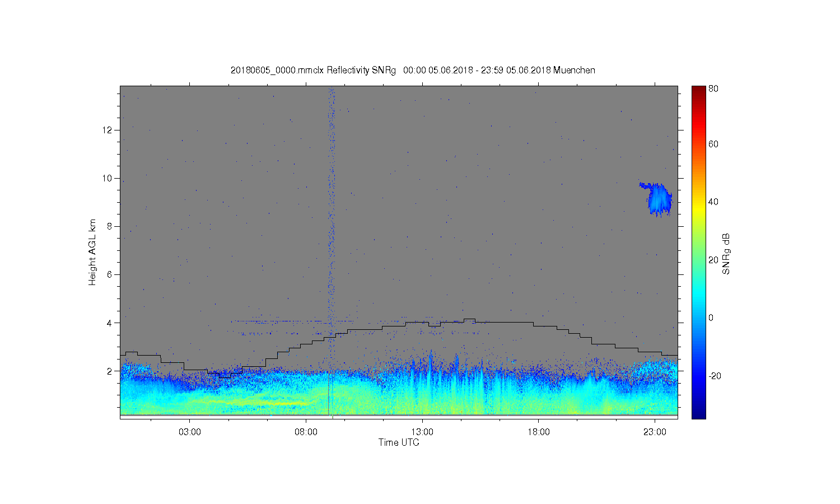Click the '08:00' time tick label
Screen dimensions: 840x504
coord(306,432)
